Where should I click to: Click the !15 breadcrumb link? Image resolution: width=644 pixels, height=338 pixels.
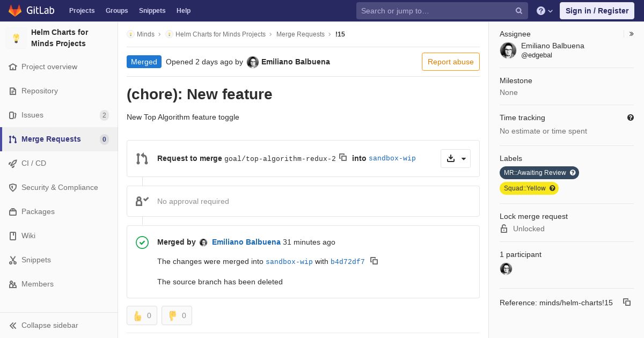pyautogui.click(x=340, y=34)
